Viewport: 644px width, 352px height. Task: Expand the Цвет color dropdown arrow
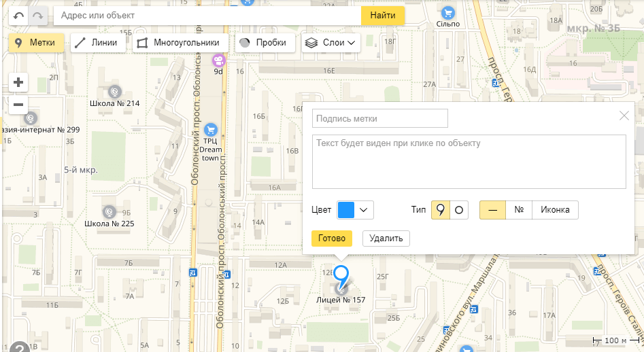365,210
